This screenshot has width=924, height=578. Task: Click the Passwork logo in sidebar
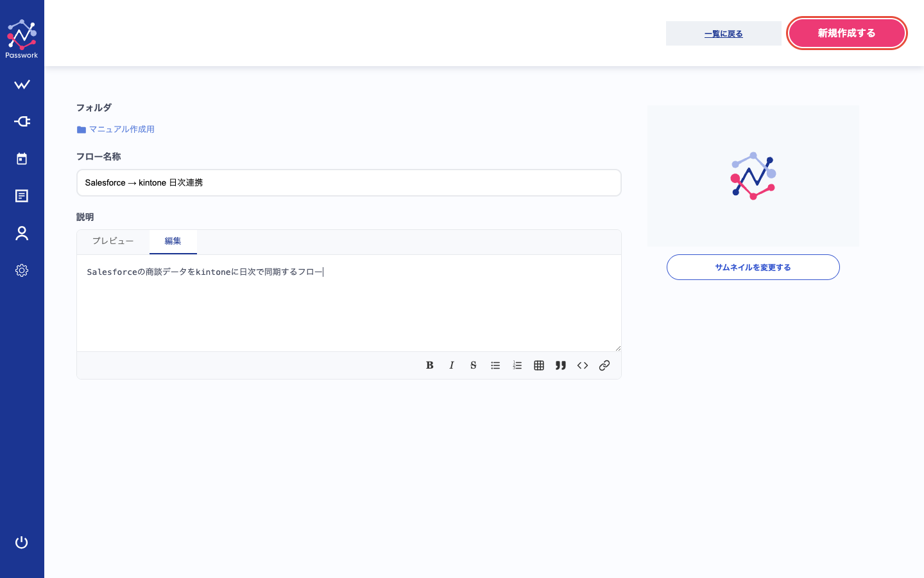pyautogui.click(x=22, y=39)
